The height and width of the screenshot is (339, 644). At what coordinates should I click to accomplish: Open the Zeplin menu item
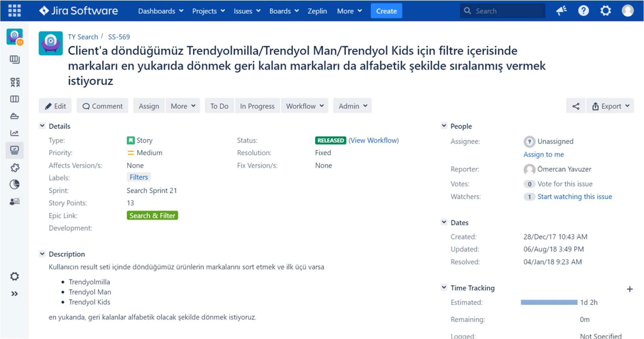tap(317, 11)
